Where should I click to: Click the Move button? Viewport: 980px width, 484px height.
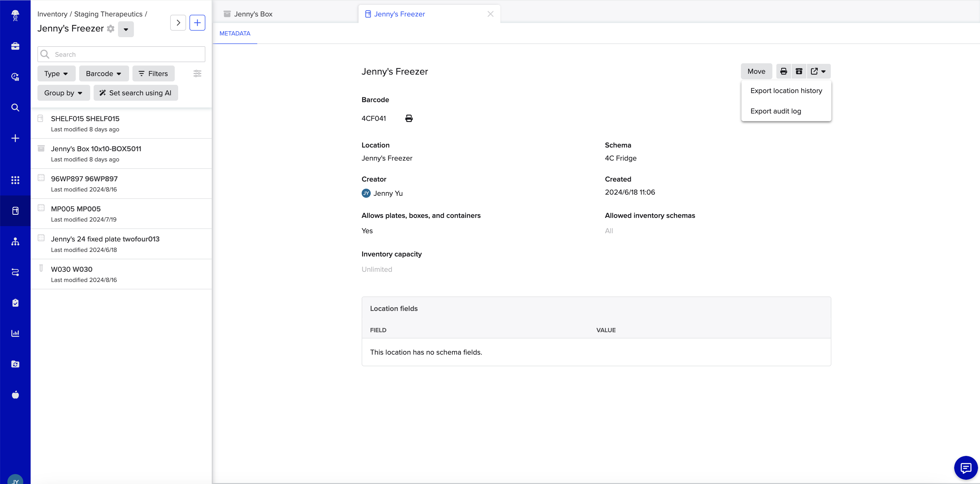coord(756,71)
